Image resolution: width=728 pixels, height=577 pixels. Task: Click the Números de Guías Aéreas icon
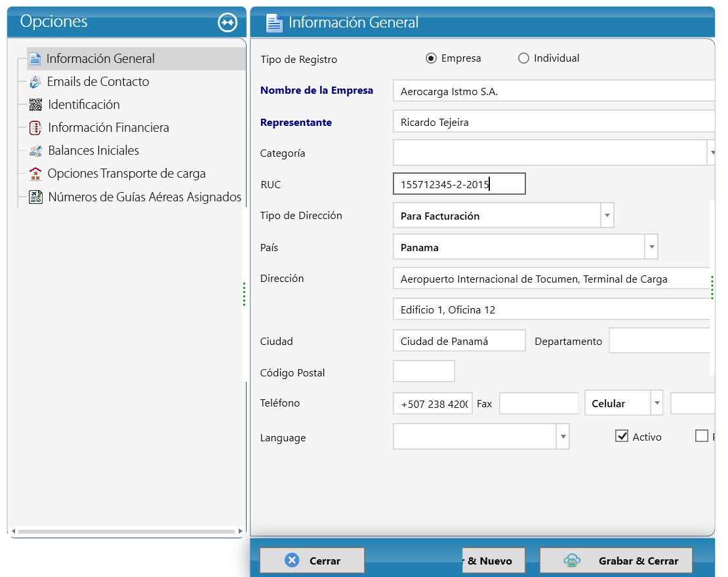[x=35, y=197]
